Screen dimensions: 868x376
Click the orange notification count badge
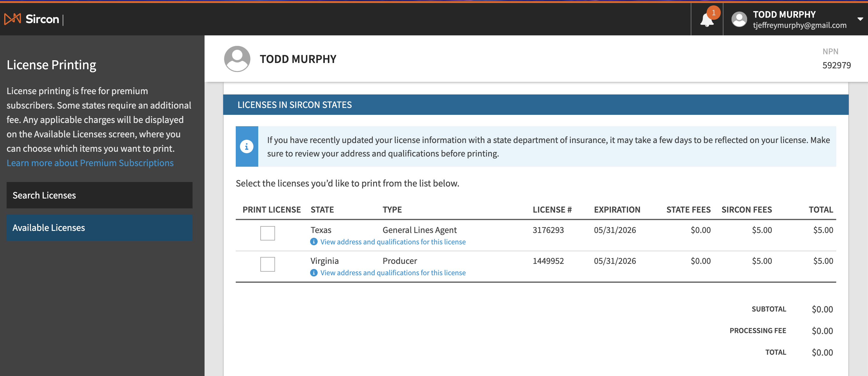[x=713, y=13]
